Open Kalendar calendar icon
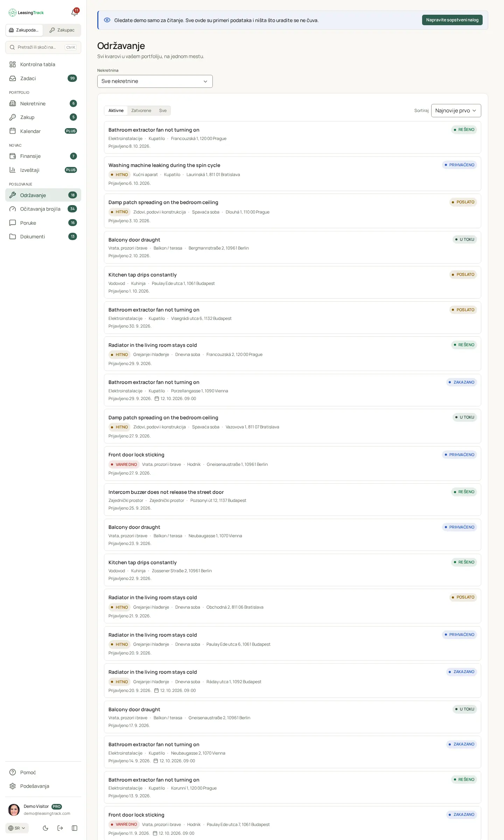This screenshot has width=504, height=840. pyautogui.click(x=13, y=131)
